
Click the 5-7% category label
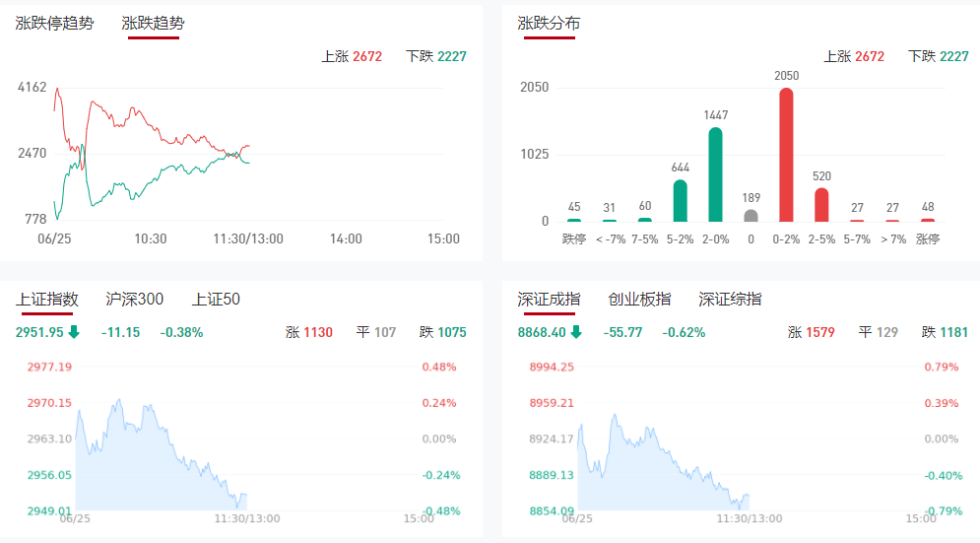pyautogui.click(x=857, y=238)
